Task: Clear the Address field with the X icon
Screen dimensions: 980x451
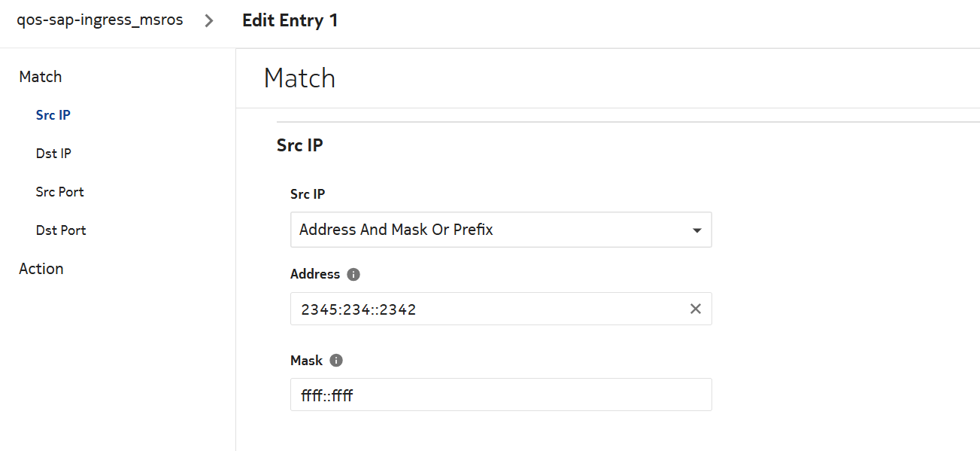Action: point(696,309)
